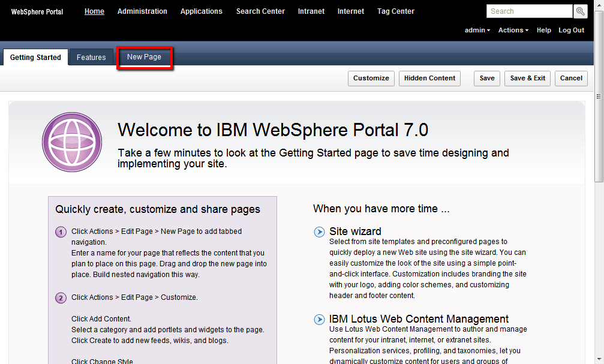604x364 pixels.
Task: Click the Cancel button
Action: tap(571, 78)
